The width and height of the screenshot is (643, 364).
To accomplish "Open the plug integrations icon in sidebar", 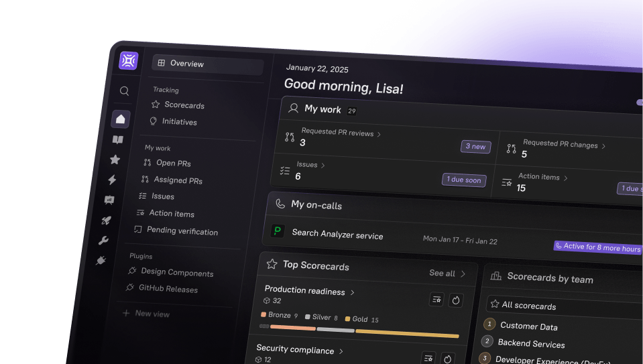I will coord(101,261).
